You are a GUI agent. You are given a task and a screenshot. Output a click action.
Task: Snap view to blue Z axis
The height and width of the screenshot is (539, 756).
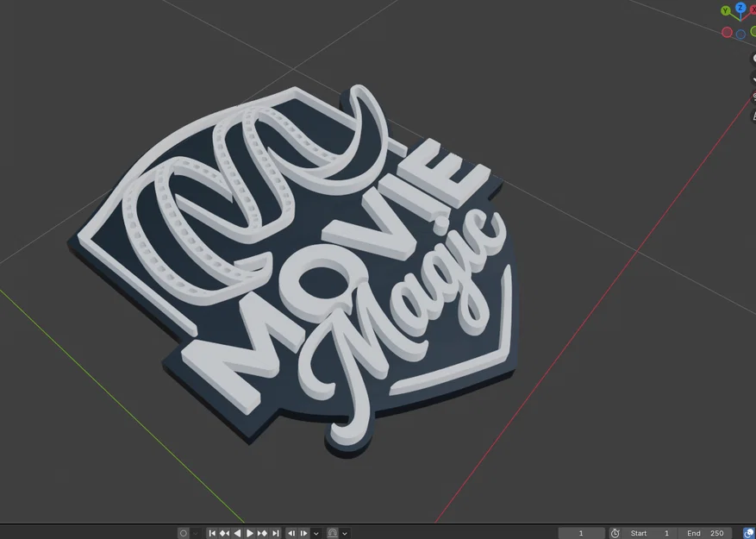[740, 8]
